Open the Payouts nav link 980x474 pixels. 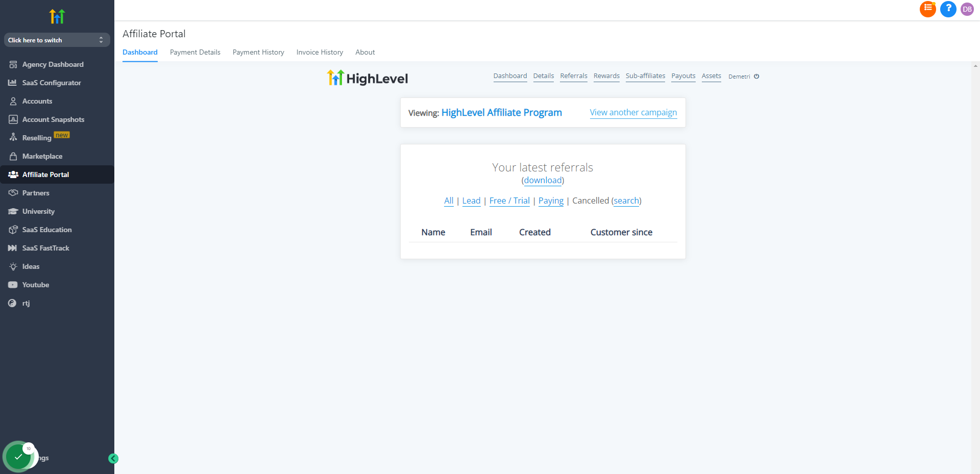683,76
